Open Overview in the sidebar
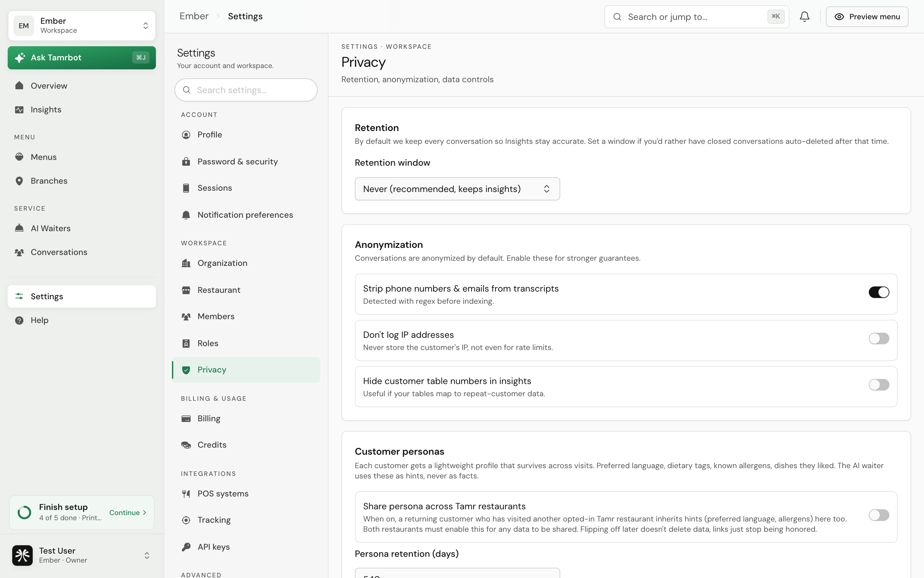This screenshot has width=924, height=578. click(x=82, y=86)
